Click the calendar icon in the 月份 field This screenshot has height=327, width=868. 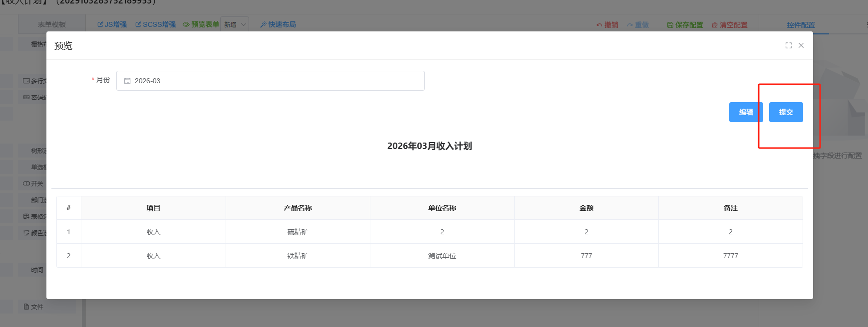(x=127, y=81)
